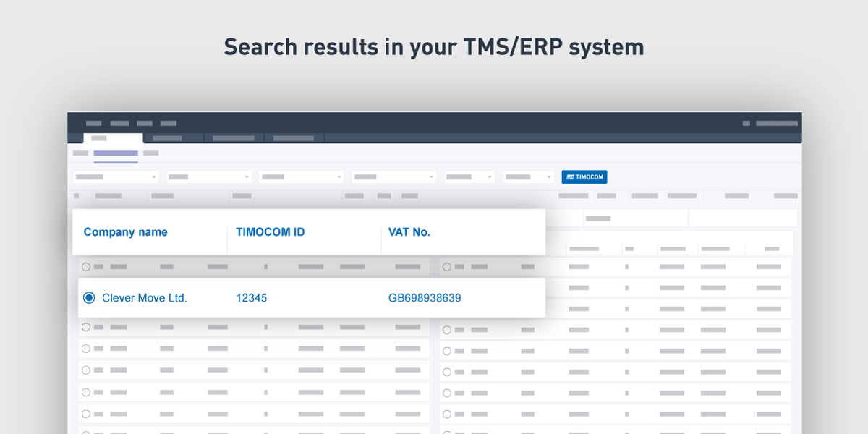Open the first menu item in the top header bar

pos(93,124)
